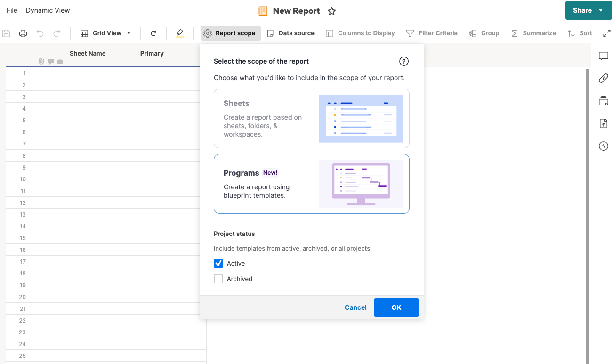This screenshot has height=364, width=613.
Task: Open the attachments panel
Action: [604, 78]
